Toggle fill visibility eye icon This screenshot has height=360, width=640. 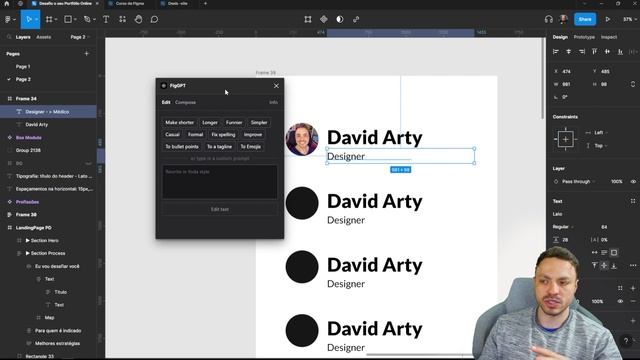pyautogui.click(x=620, y=301)
